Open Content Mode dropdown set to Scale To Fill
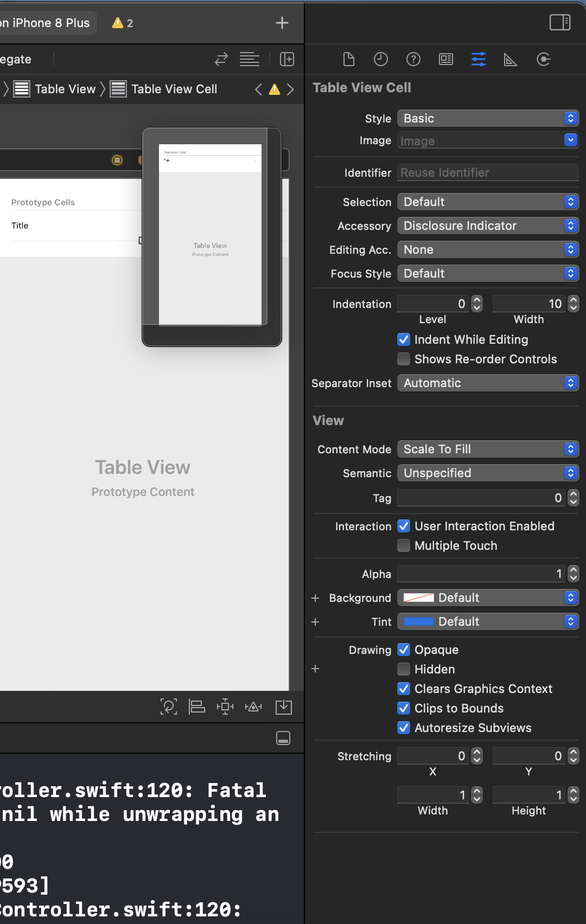This screenshot has width=586, height=924. tap(488, 449)
